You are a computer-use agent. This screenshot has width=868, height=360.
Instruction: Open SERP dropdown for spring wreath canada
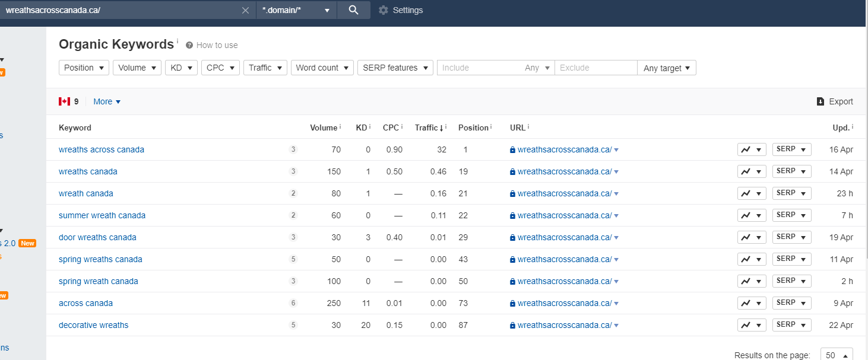tap(791, 281)
